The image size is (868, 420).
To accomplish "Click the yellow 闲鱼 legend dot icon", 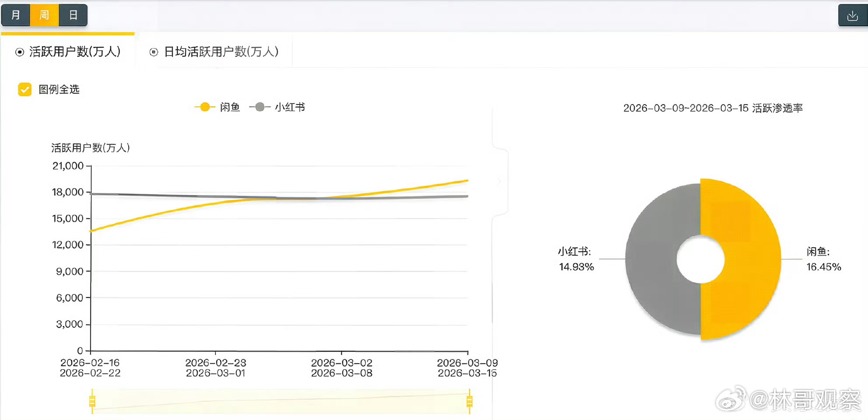I will pyautogui.click(x=204, y=107).
